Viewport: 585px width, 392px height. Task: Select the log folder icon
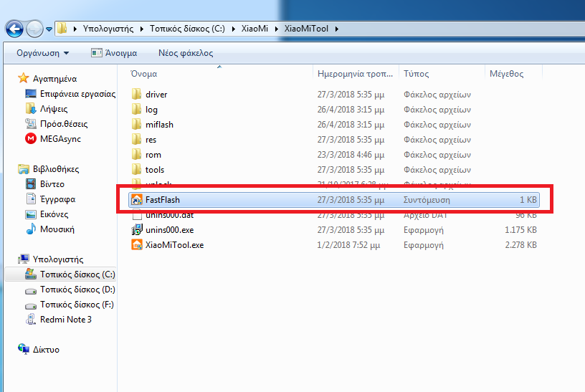coord(136,109)
